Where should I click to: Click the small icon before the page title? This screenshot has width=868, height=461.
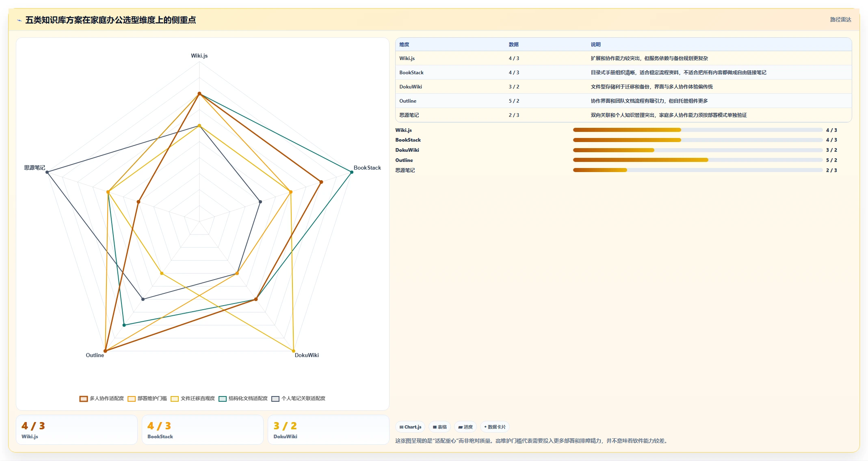[19, 20]
